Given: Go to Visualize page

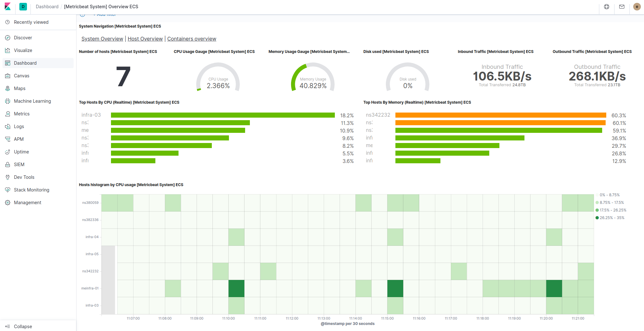Looking at the screenshot, I should pos(23,50).
